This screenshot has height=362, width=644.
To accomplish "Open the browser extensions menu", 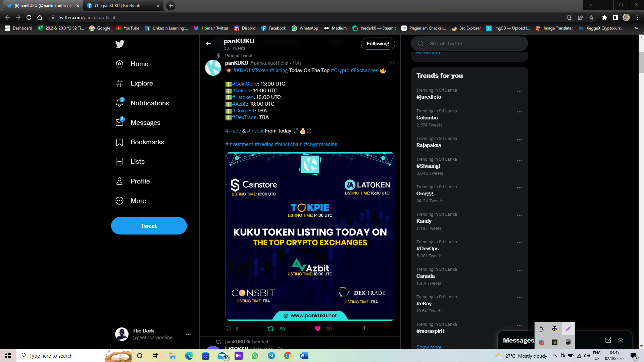I will [604, 17].
